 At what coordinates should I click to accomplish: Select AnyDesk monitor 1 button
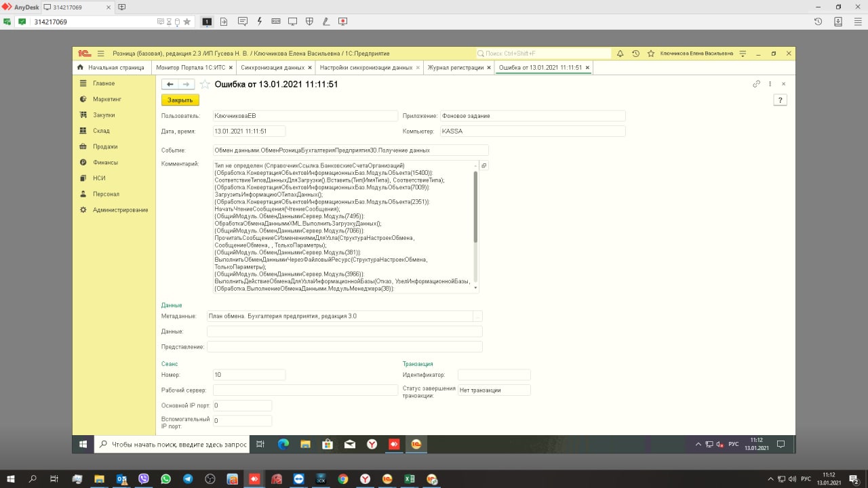pyautogui.click(x=207, y=22)
